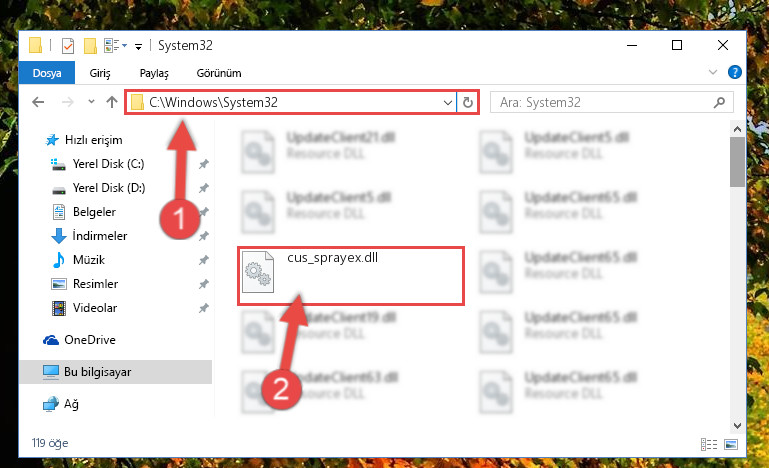This screenshot has width=769, height=468.
Task: Unpin Videolar pin icon
Action: tap(204, 308)
